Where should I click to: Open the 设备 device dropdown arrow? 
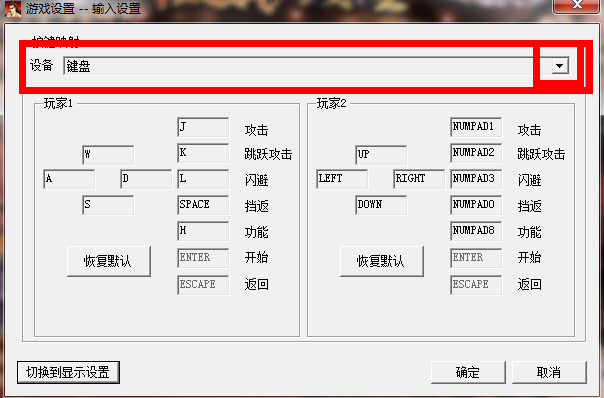[x=560, y=66]
